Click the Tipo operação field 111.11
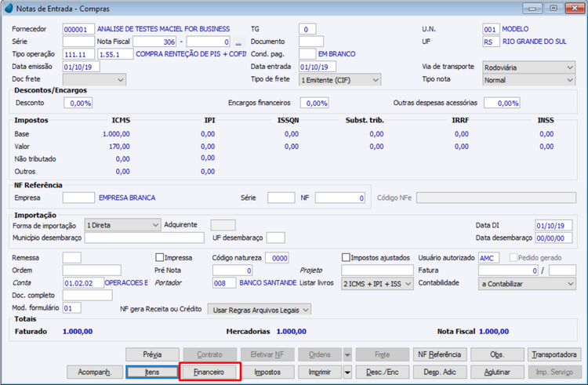 pyautogui.click(x=78, y=54)
